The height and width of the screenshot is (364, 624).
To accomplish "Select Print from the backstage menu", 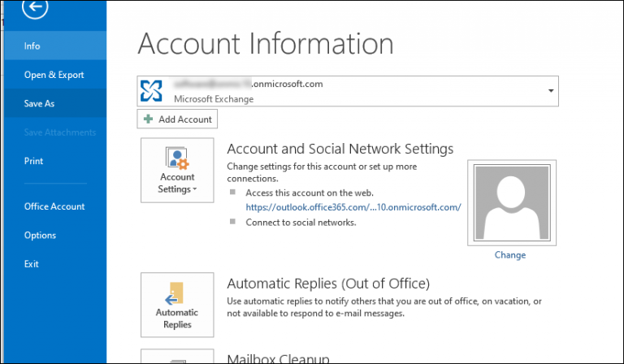I will pos(55,161).
